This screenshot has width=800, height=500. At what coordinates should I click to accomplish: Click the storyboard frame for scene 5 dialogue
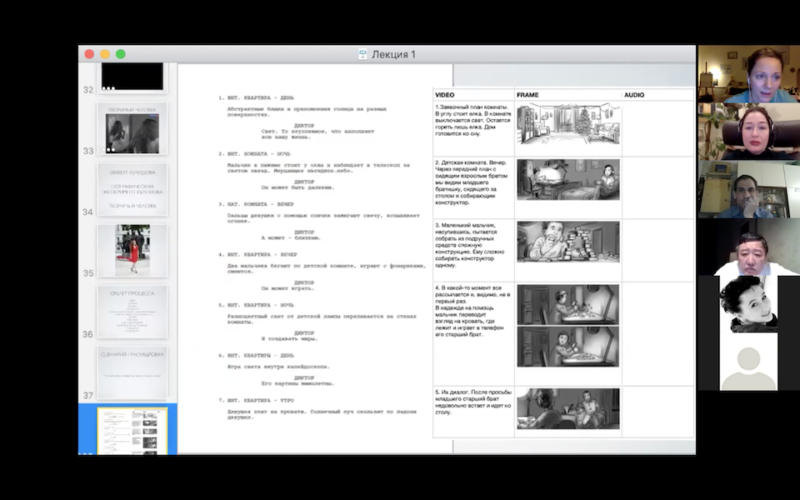tap(567, 408)
